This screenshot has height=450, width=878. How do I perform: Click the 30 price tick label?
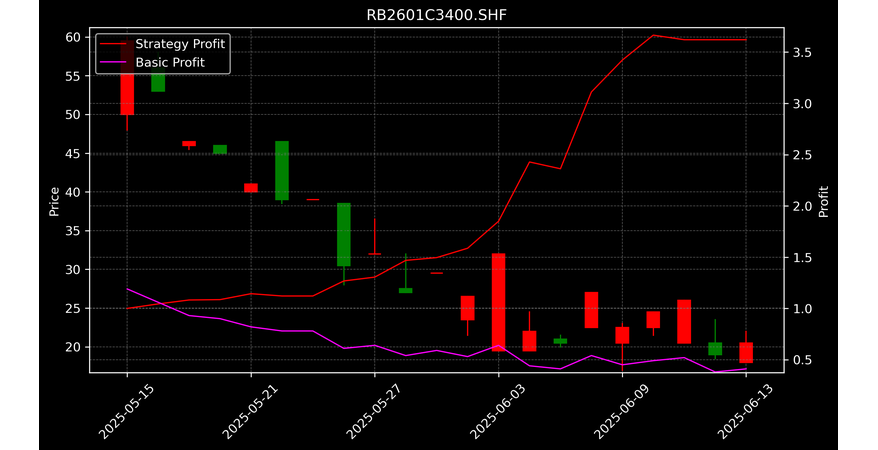[74, 270]
